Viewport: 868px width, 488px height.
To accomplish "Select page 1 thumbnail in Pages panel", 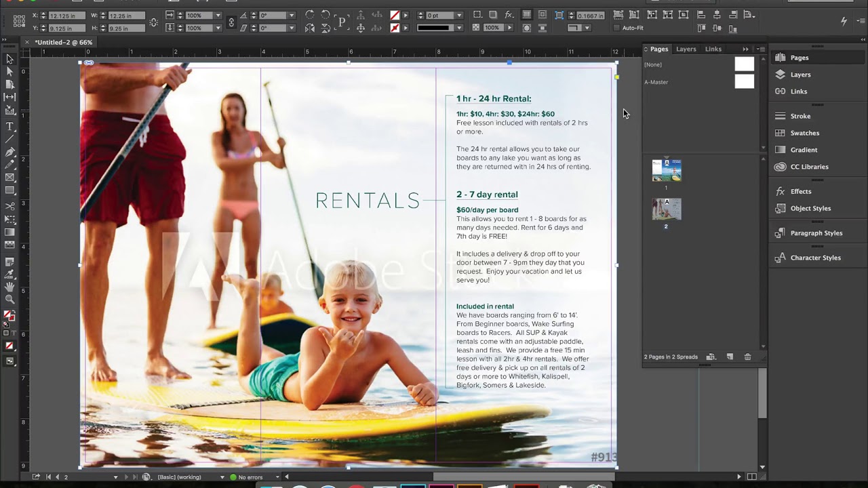I will point(667,170).
